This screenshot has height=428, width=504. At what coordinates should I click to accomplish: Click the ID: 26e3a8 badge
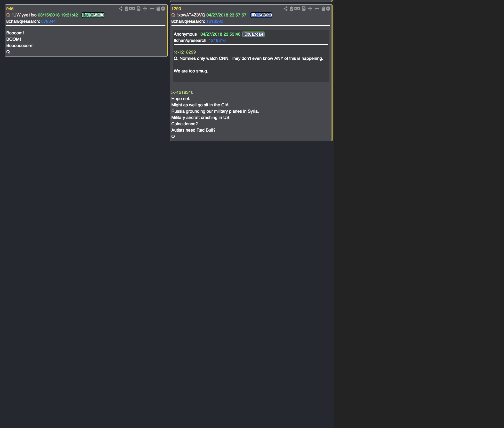pyautogui.click(x=93, y=15)
